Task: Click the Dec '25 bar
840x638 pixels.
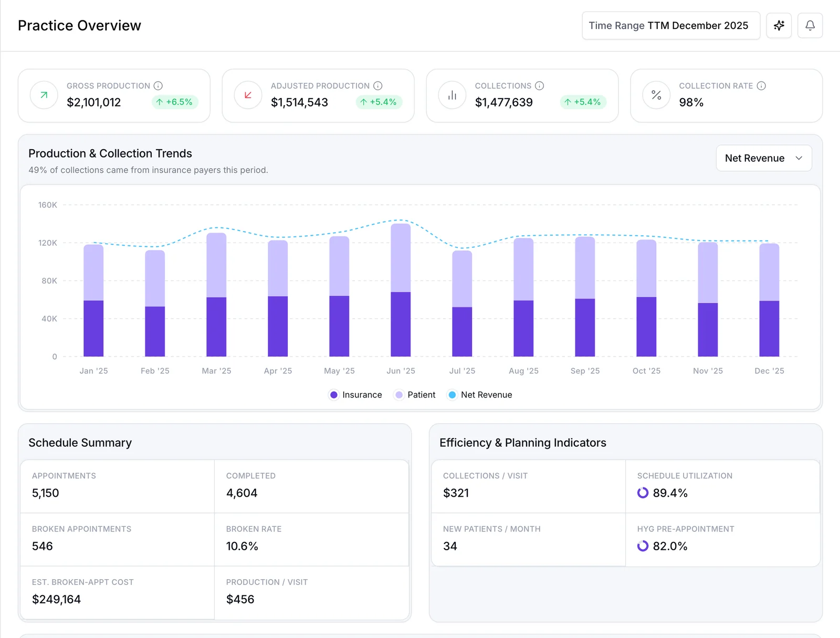Action: [x=769, y=300]
